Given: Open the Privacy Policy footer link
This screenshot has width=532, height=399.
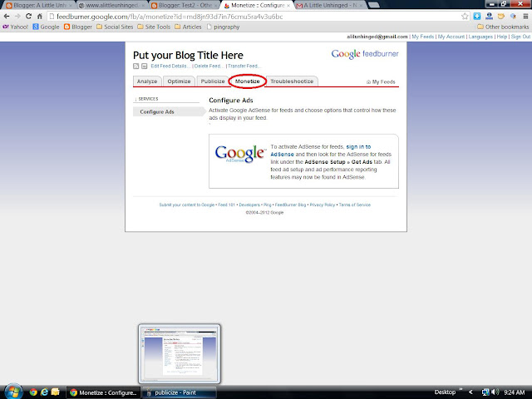Looking at the screenshot, I should click(x=323, y=205).
